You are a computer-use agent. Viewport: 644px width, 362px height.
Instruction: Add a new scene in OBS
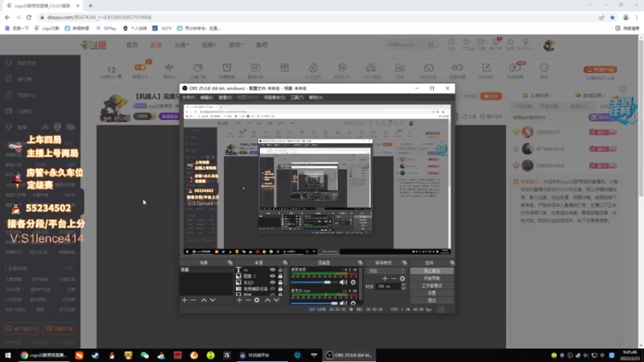pos(184,300)
